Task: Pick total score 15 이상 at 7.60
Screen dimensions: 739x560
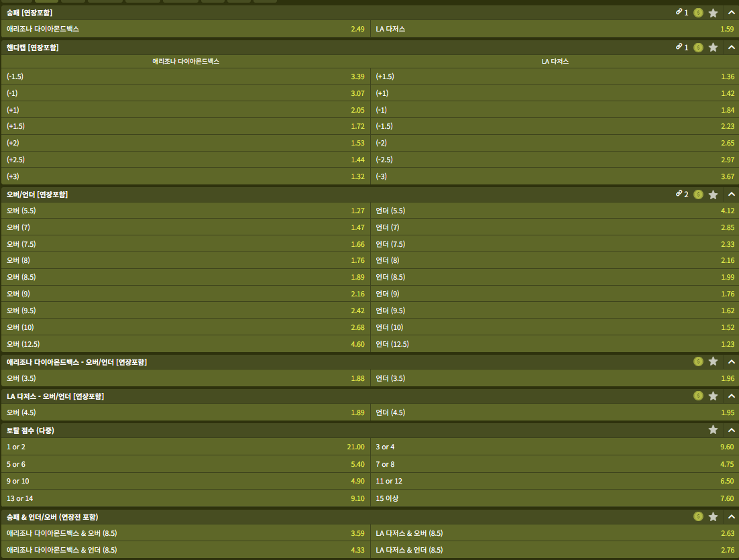Action: tap(555, 498)
